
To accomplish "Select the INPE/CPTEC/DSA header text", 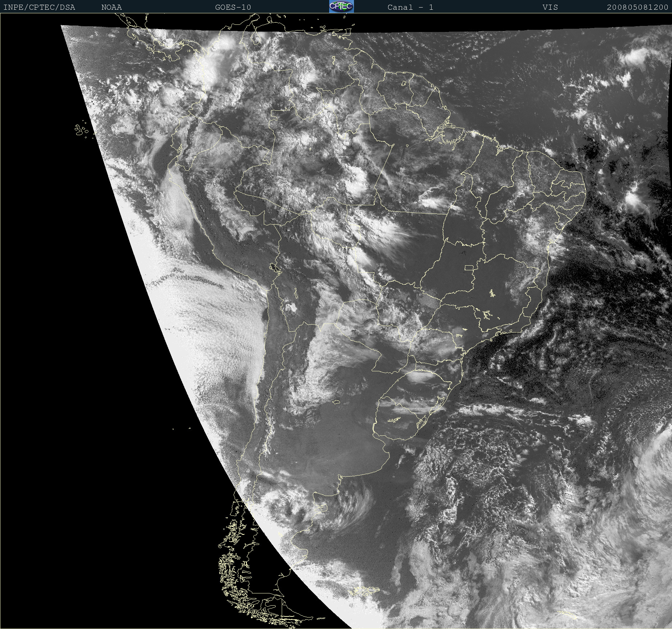I will 39,7.
